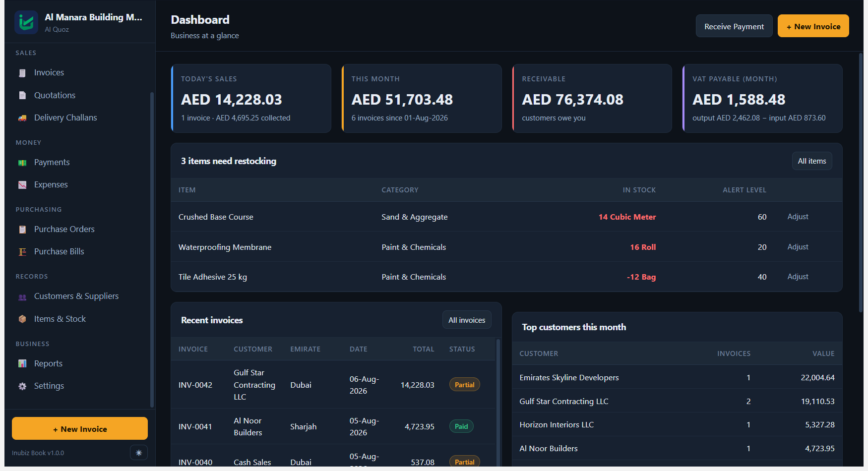Click the Invoices sidebar icon
This screenshot has height=471, width=868.
point(22,73)
